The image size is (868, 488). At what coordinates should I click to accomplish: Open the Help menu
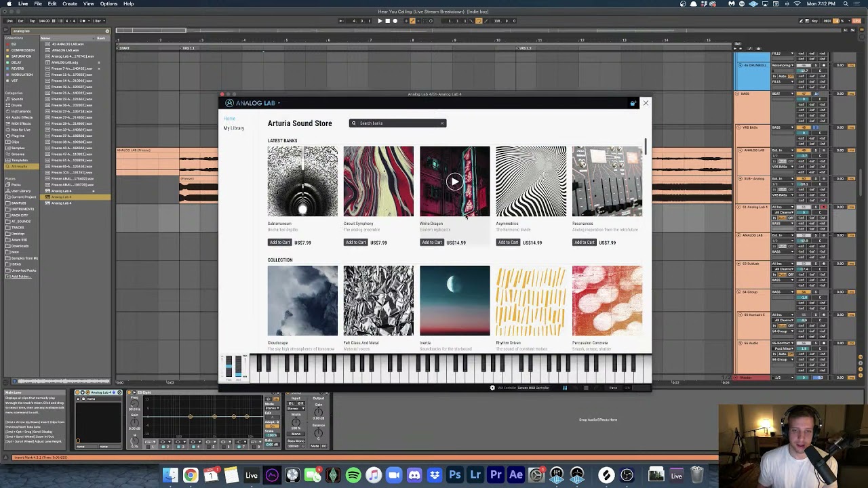[x=129, y=4]
